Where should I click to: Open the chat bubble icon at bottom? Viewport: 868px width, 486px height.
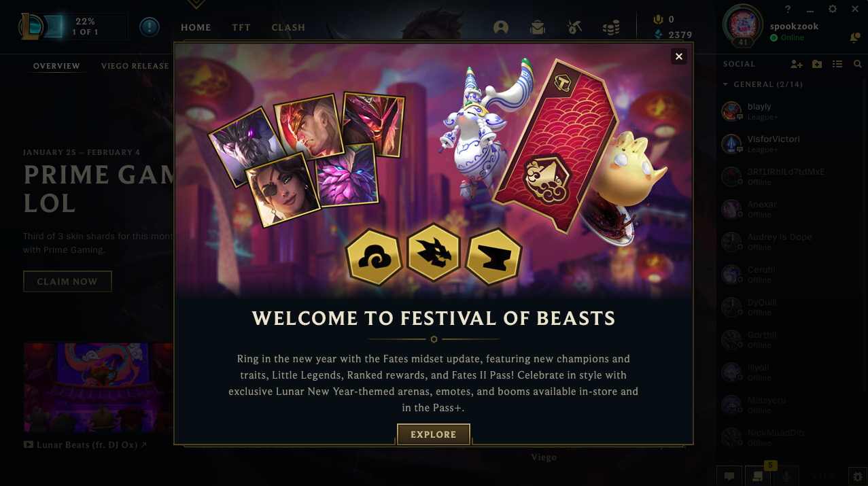click(729, 476)
